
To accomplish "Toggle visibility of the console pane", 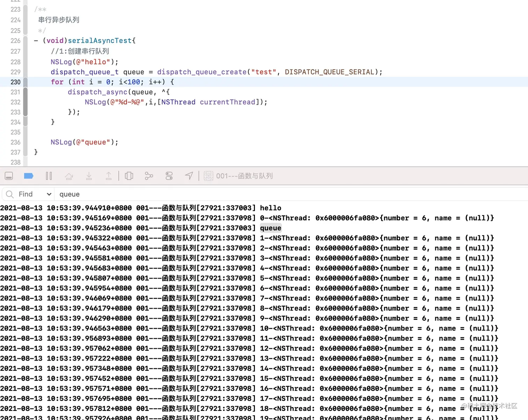I will pyautogui.click(x=8, y=176).
